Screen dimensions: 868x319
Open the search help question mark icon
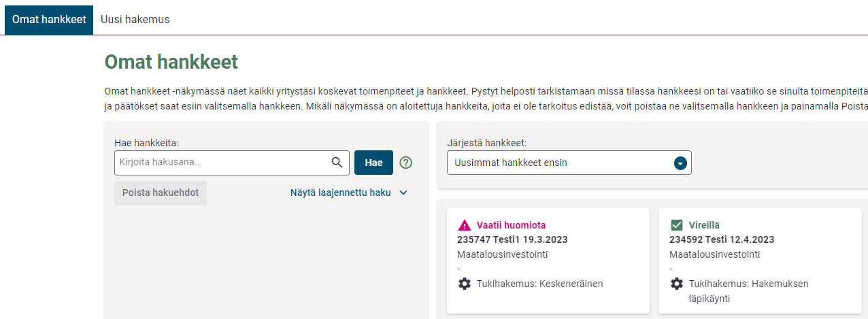[406, 163]
